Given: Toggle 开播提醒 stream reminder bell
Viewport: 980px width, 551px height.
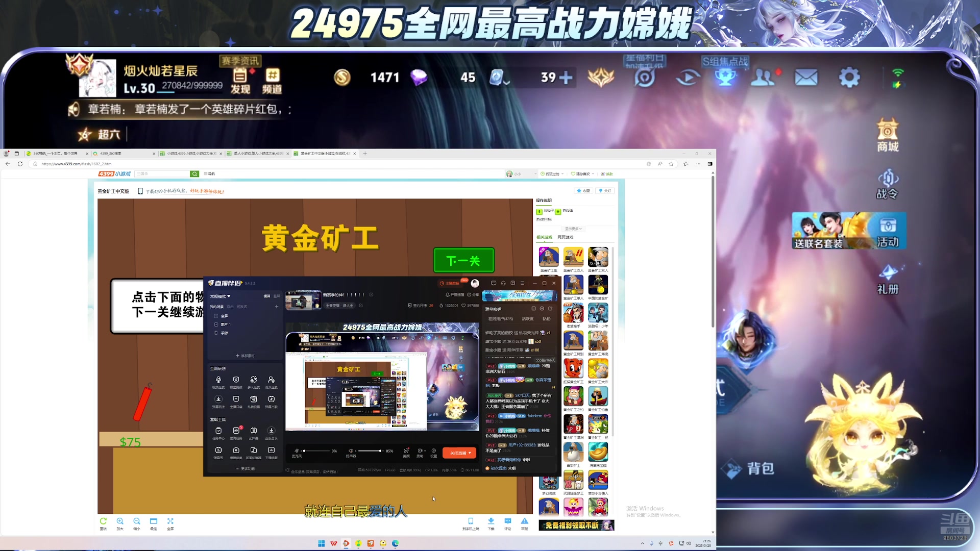Looking at the screenshot, I should point(455,295).
